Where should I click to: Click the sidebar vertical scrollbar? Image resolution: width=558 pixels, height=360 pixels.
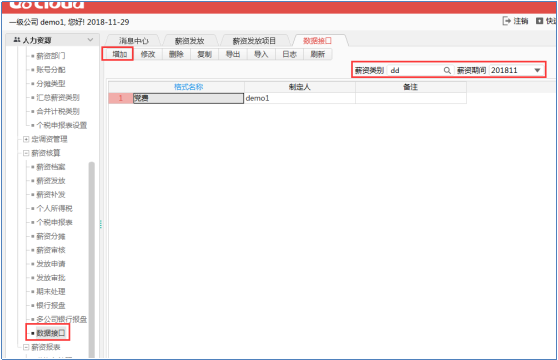tap(91, 260)
